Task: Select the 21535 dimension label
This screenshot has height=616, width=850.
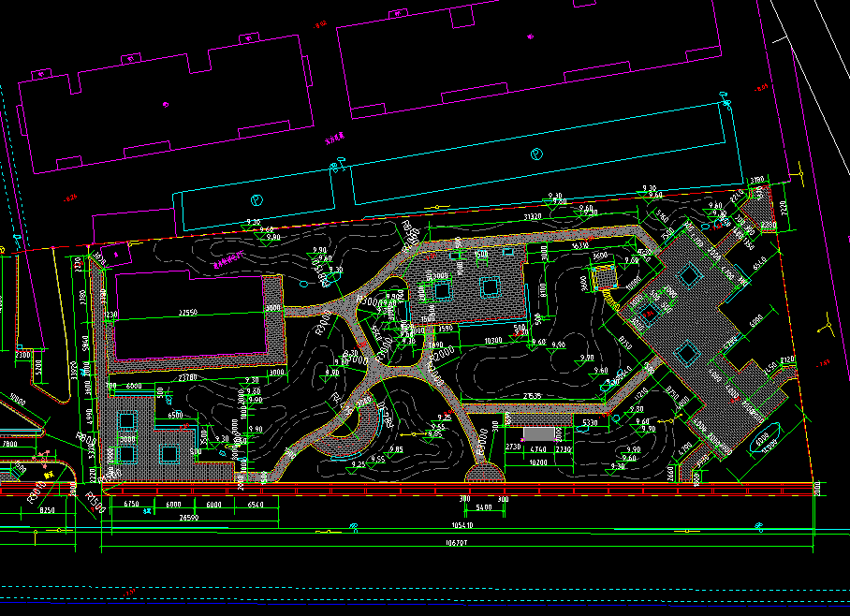Action: coord(533,397)
